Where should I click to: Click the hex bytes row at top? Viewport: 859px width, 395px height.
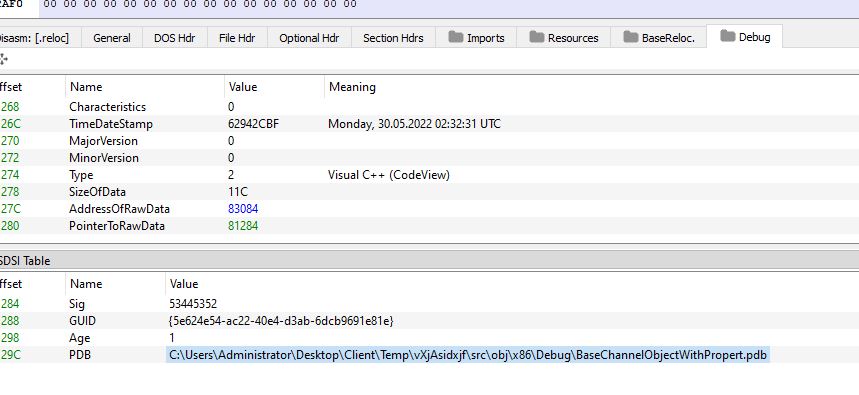(x=199, y=4)
